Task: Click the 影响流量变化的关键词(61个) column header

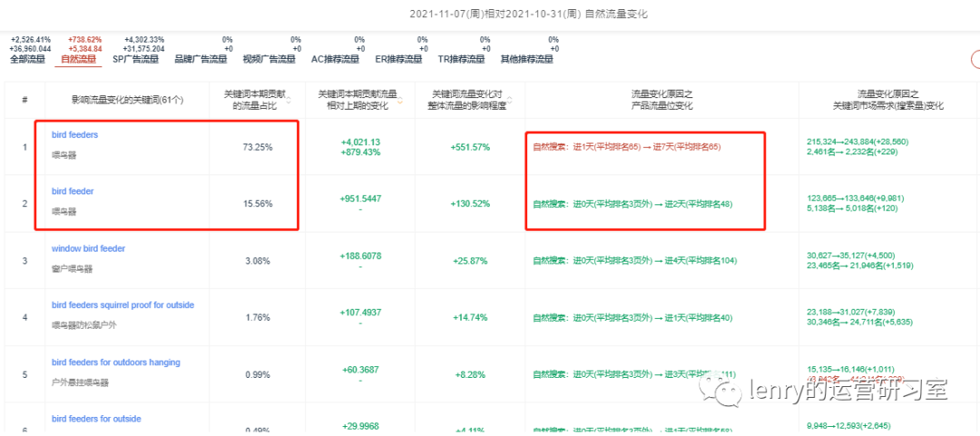Action: (128, 100)
